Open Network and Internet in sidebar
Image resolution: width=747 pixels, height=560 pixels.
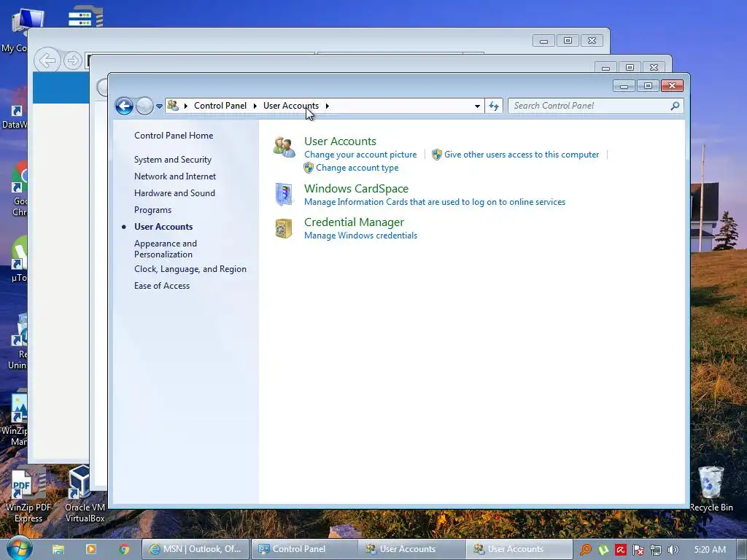point(175,176)
